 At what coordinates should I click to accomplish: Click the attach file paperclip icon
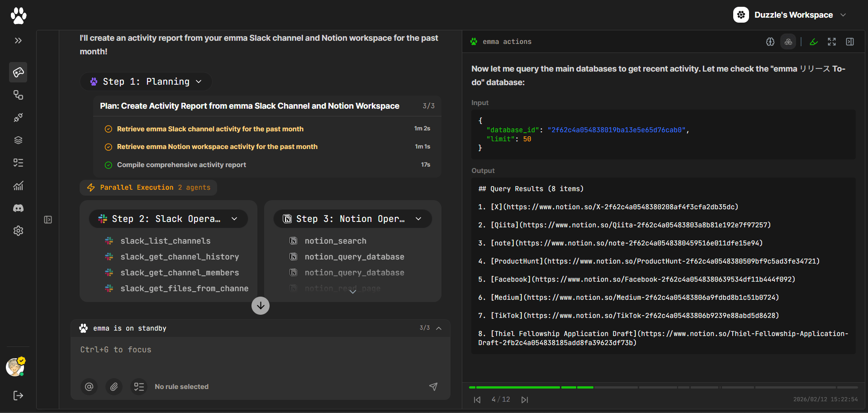[x=114, y=387]
